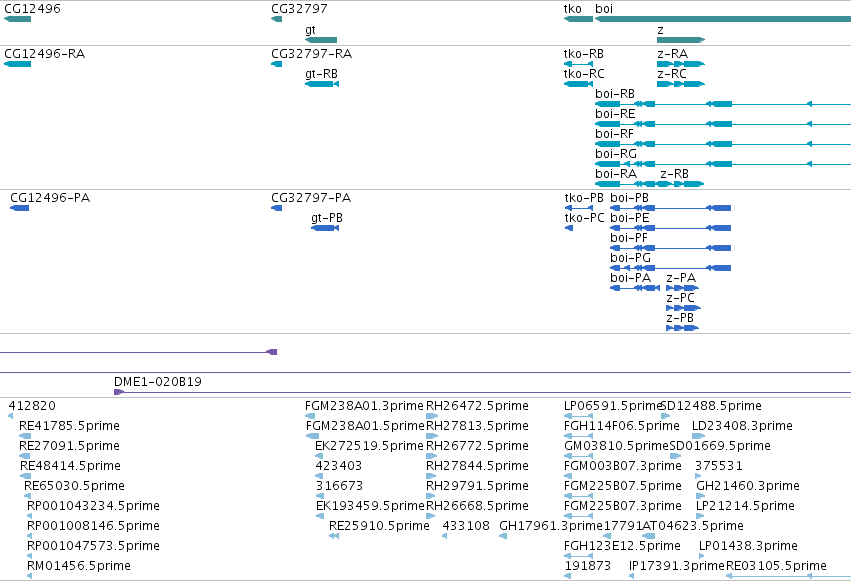Select the tko gene arrow
This screenshot has height=581, width=851.
click(x=579, y=19)
